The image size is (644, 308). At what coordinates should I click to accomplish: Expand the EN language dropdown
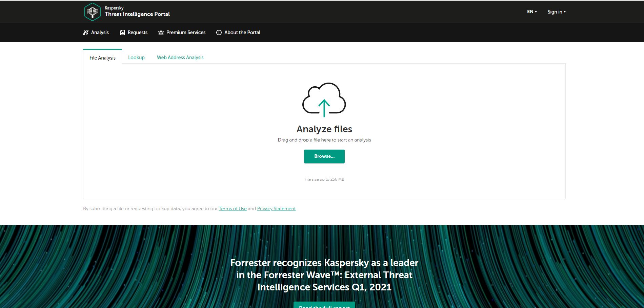(531, 12)
